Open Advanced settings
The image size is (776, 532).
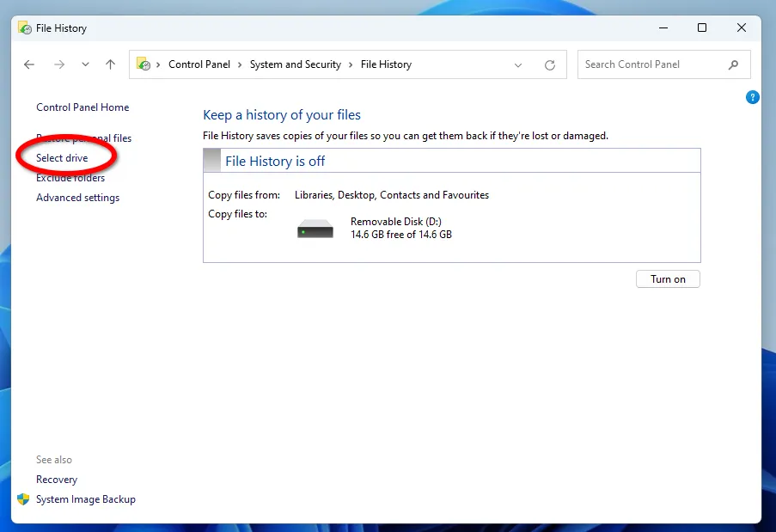pos(77,198)
